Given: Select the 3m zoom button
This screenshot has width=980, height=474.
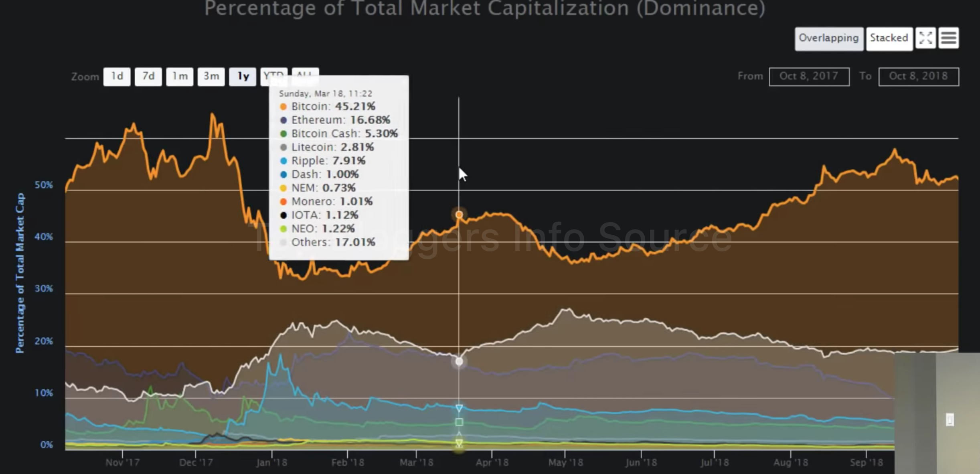Looking at the screenshot, I should pyautogui.click(x=211, y=76).
